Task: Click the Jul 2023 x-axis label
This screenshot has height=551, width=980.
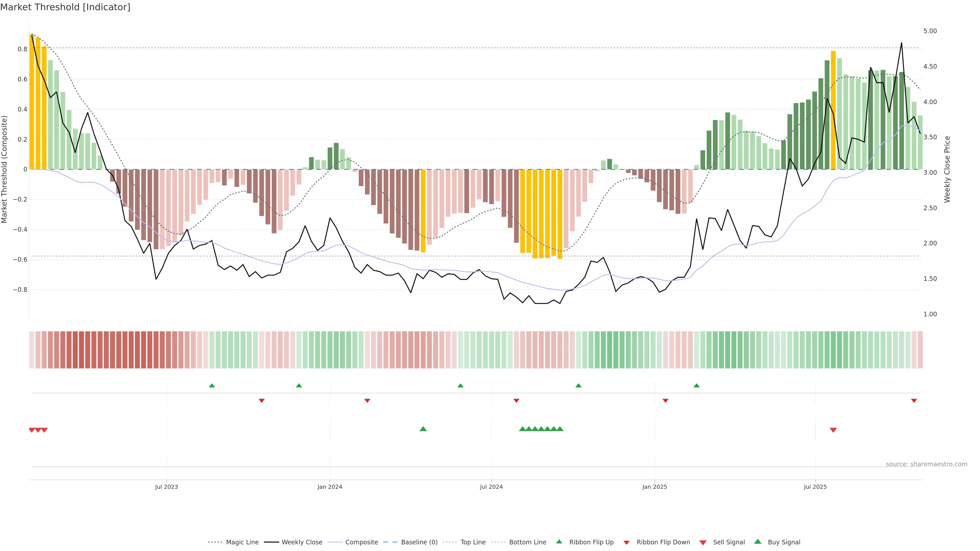Action: (166, 487)
